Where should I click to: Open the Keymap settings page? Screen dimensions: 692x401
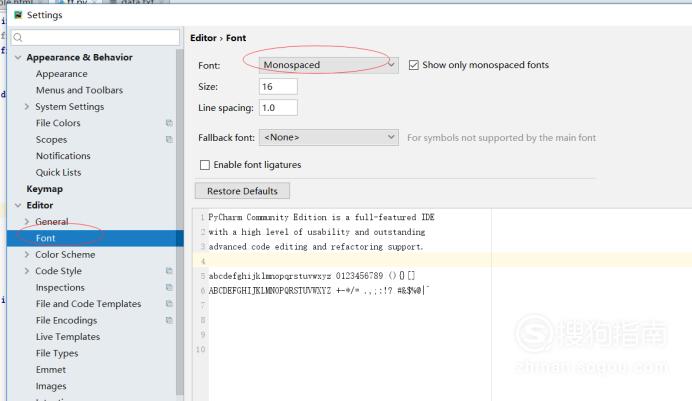coord(45,189)
